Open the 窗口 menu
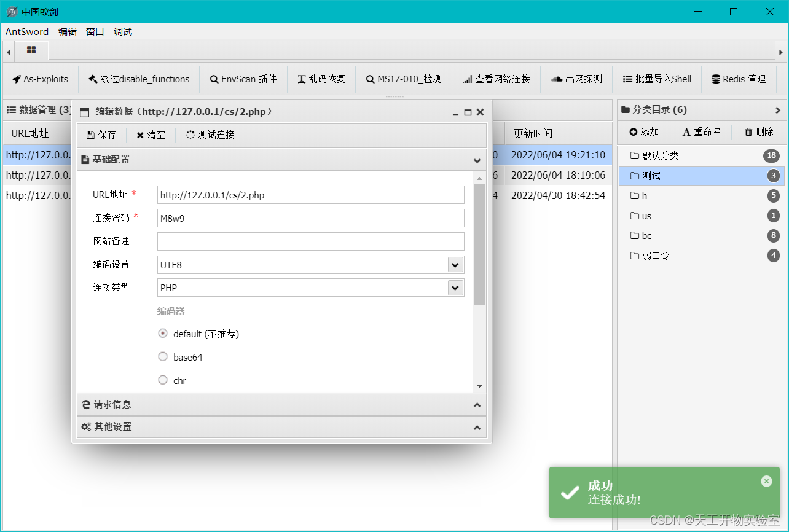 pyautogui.click(x=95, y=32)
